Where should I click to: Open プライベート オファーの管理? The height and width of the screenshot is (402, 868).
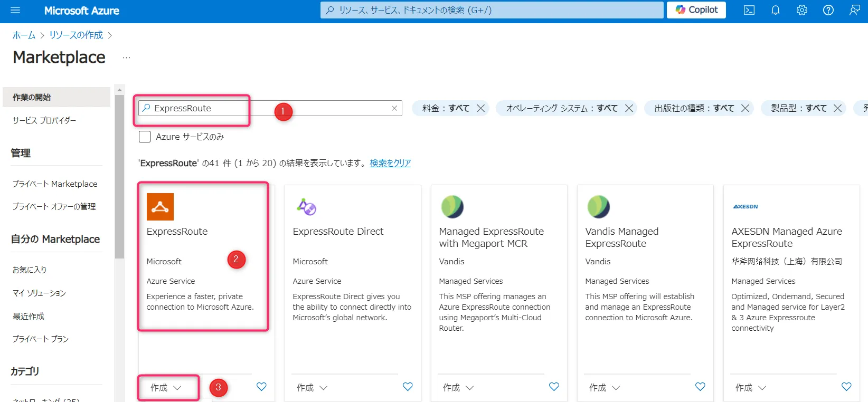tap(54, 206)
